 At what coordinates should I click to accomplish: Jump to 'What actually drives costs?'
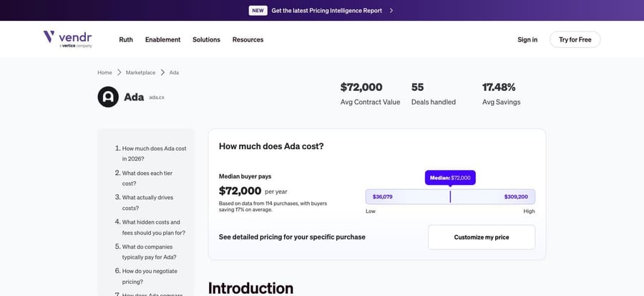tap(147, 203)
